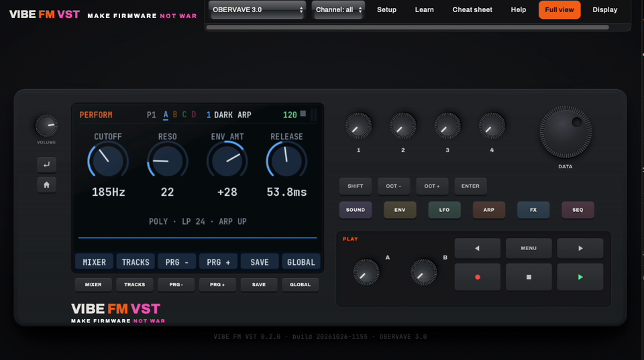Raise the octave with OCT + button
The height and width of the screenshot is (360, 644).
point(432,186)
